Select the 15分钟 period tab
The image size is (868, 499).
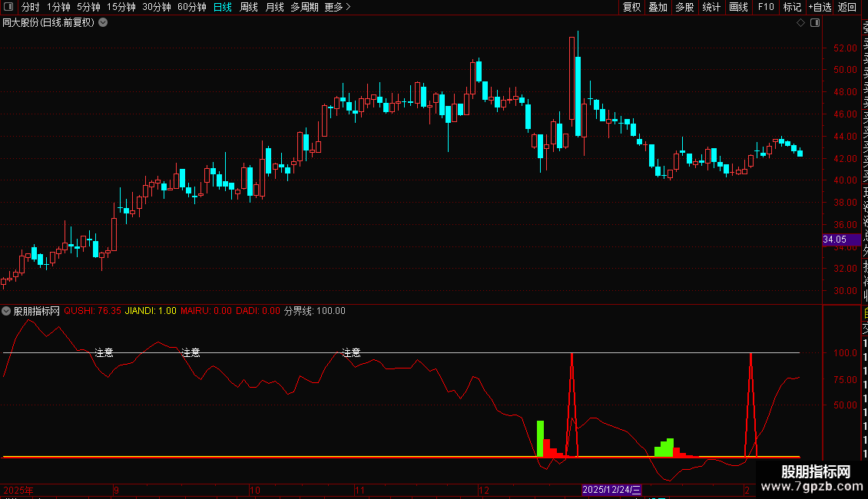coord(121,7)
